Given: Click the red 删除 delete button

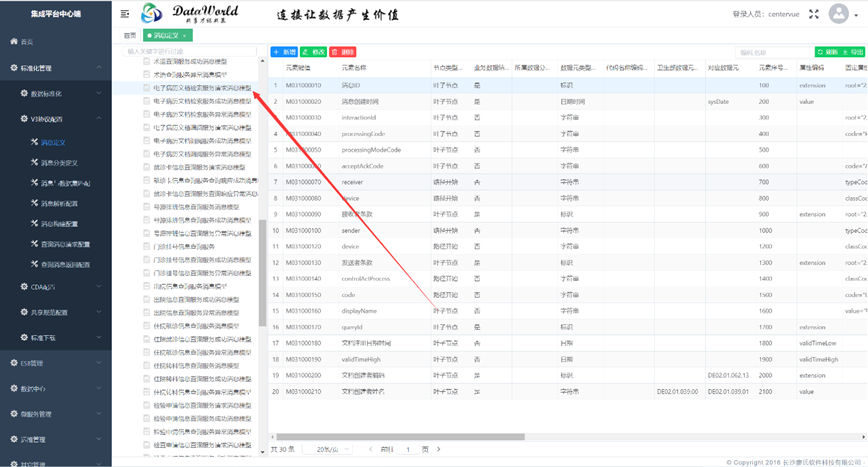Looking at the screenshot, I should [343, 52].
